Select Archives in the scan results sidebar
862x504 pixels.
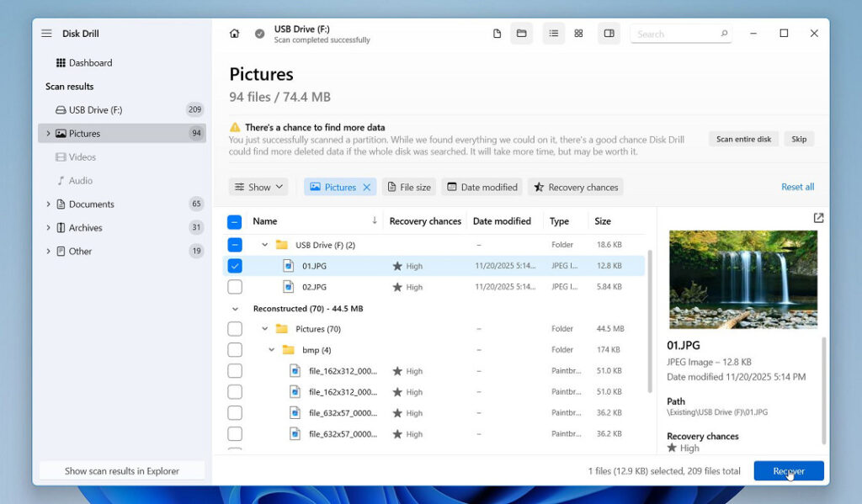coord(85,228)
